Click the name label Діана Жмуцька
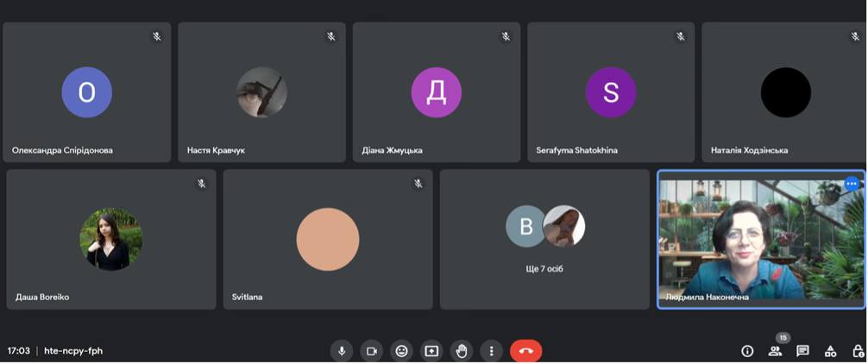The height and width of the screenshot is (364, 868). pyautogui.click(x=392, y=150)
